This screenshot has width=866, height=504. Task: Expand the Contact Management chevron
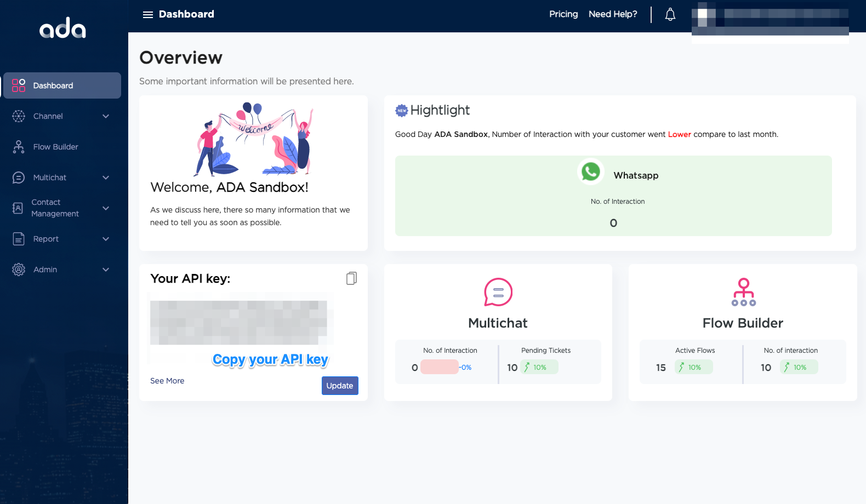106,208
